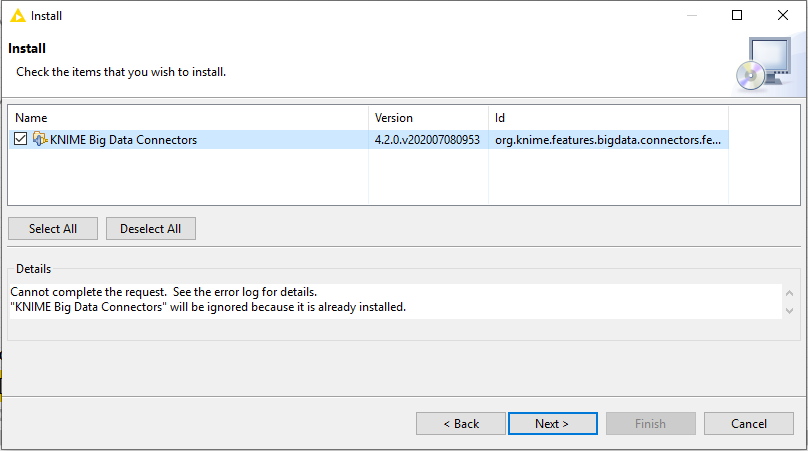
Task: Click the org.knime.features.bigdata.connectors id cell
Action: (608, 140)
